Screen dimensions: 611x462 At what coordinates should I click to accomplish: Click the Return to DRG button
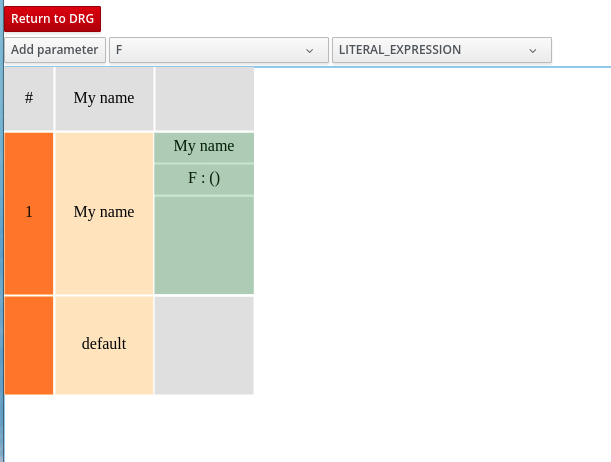(52, 19)
